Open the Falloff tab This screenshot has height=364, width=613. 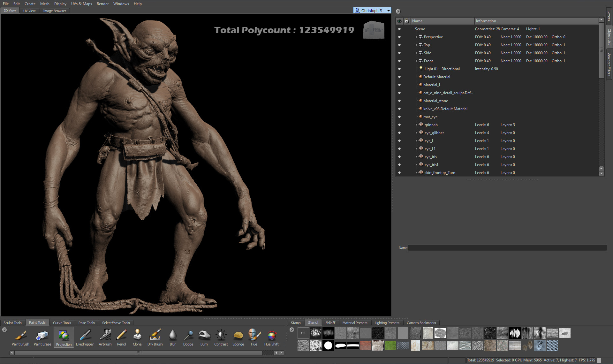pyautogui.click(x=330, y=323)
